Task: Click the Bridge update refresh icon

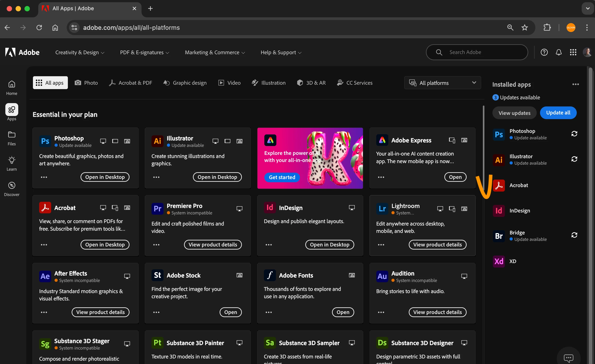Action: pos(574,235)
